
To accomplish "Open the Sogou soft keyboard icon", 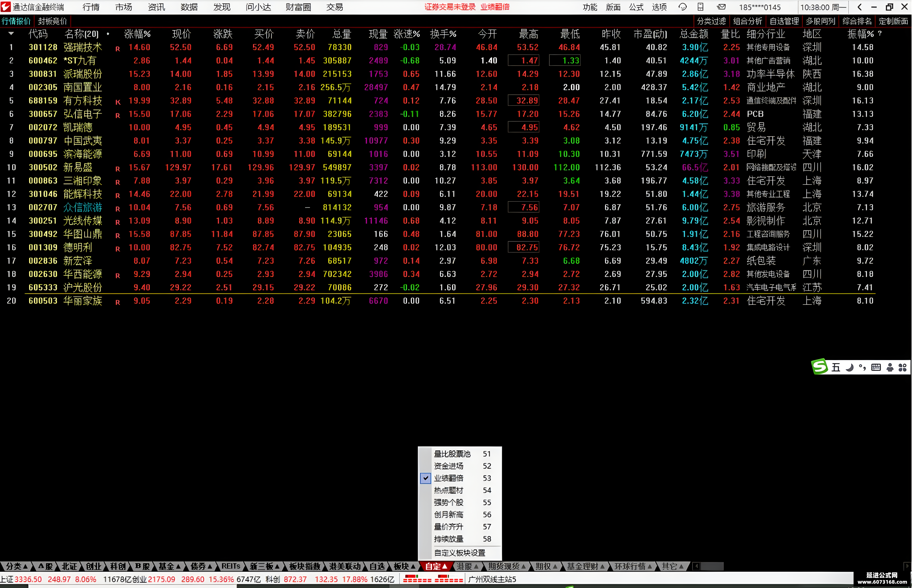I will coord(876,367).
